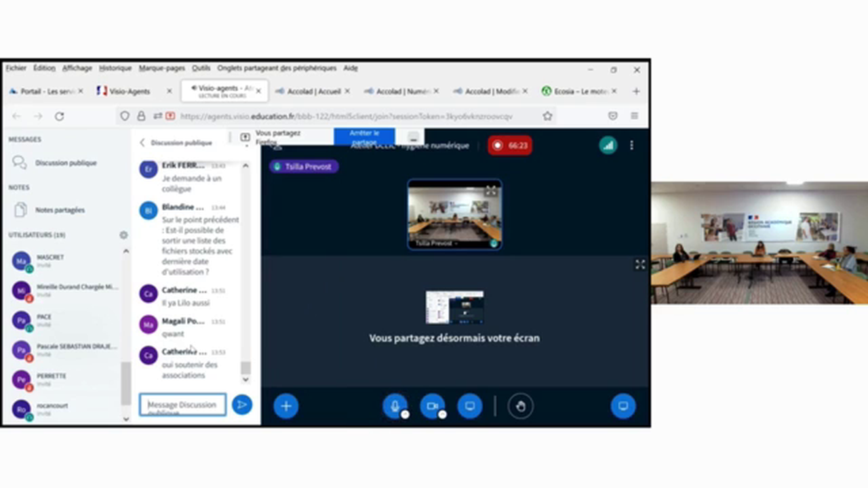Make the screen share area fullscreen
The height and width of the screenshot is (488, 868).
pyautogui.click(x=639, y=265)
